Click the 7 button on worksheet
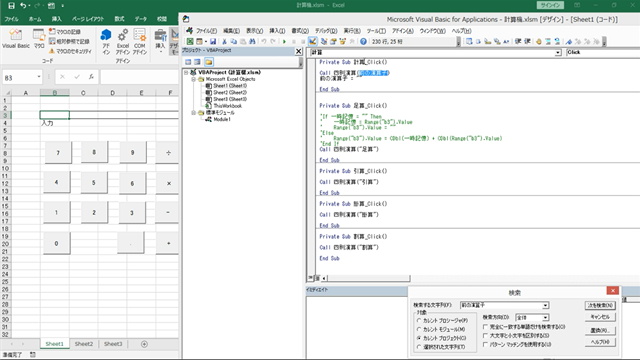640x360 pixels. coord(58,153)
